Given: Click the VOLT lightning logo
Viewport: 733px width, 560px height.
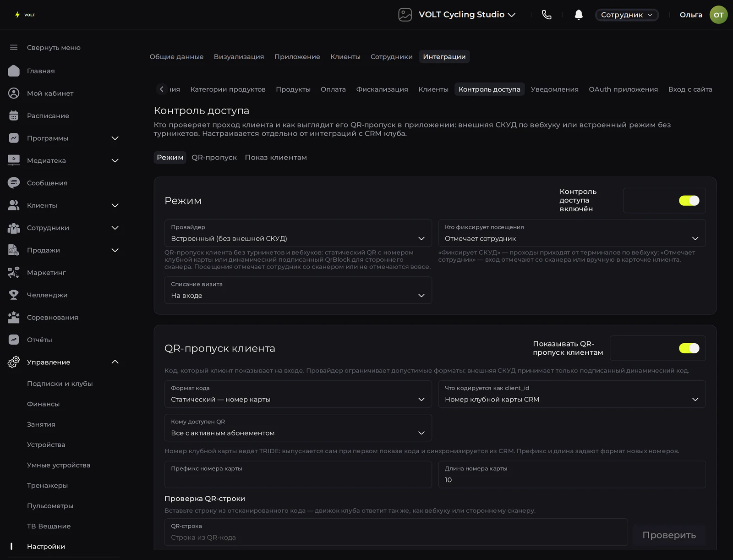Looking at the screenshot, I should point(25,15).
